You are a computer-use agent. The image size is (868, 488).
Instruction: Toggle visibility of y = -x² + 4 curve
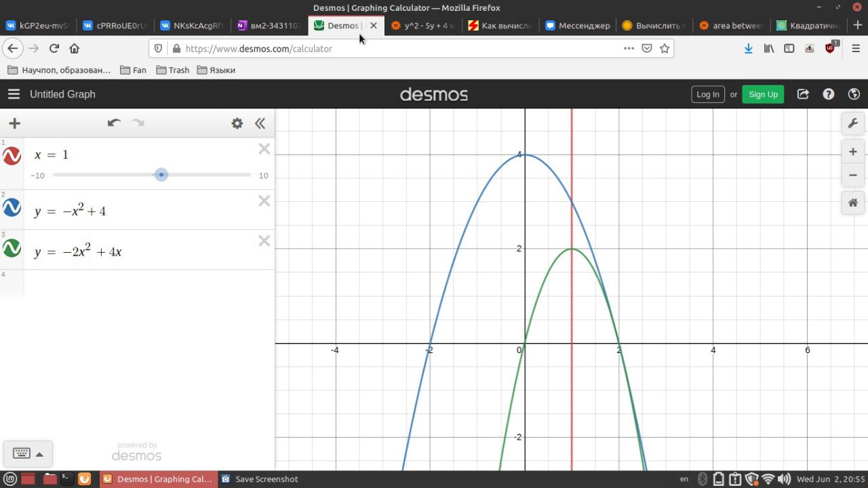pyautogui.click(x=12, y=207)
